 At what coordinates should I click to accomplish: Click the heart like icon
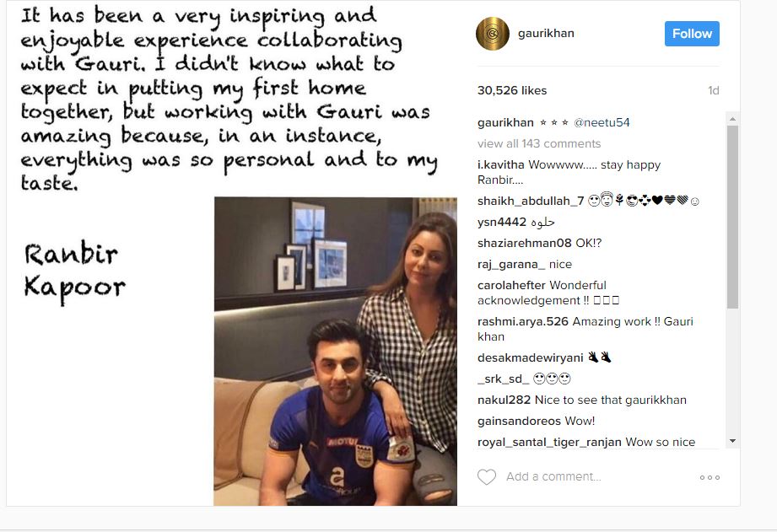click(x=487, y=476)
